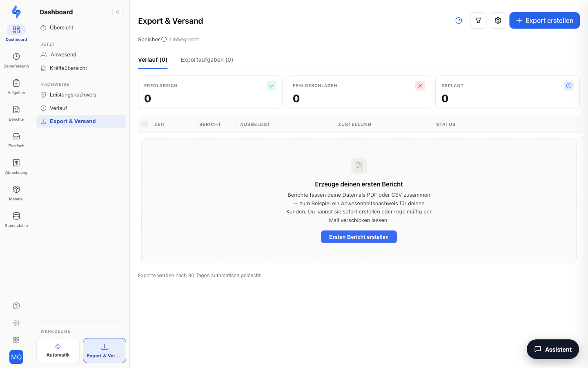Select all rows checkbox in table header
The height and width of the screenshot is (368, 588).
tap(145, 124)
